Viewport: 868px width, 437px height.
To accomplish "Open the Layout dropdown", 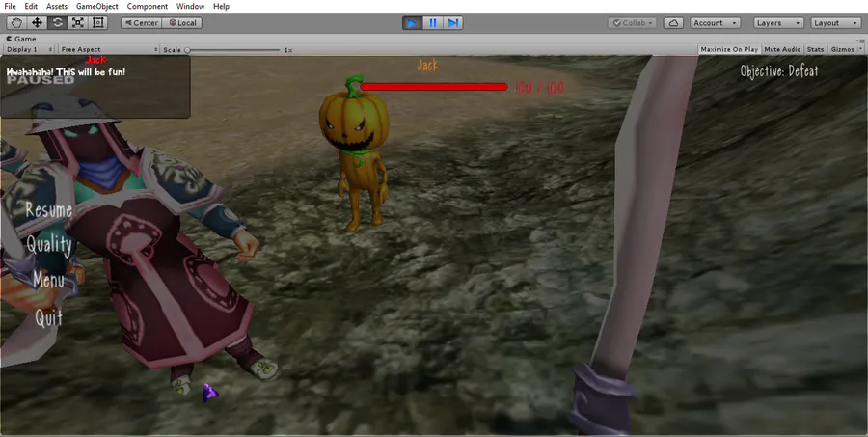I will [836, 23].
